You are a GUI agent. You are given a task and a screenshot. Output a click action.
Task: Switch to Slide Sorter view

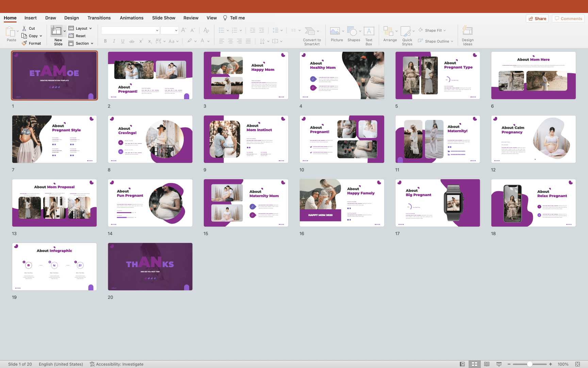(x=474, y=364)
